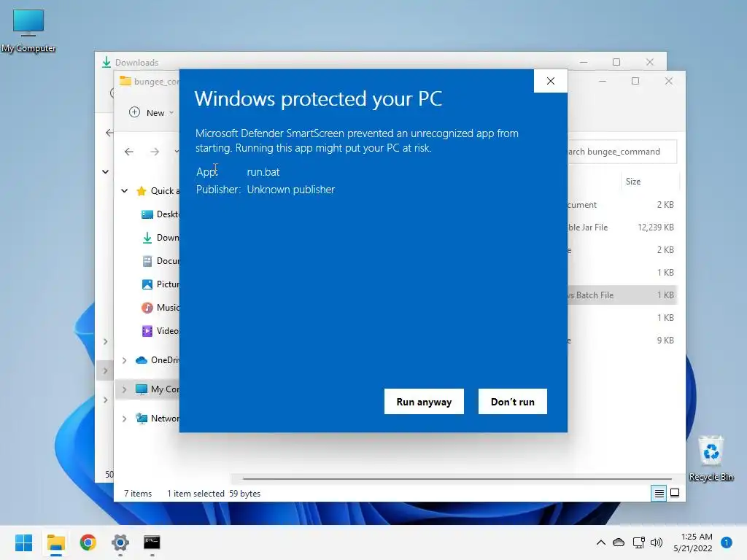Switch to details view layout icon
Screen dimensions: 747x560
click(x=659, y=494)
